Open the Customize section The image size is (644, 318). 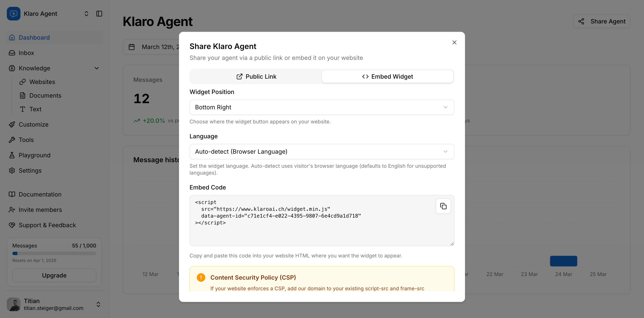33,124
